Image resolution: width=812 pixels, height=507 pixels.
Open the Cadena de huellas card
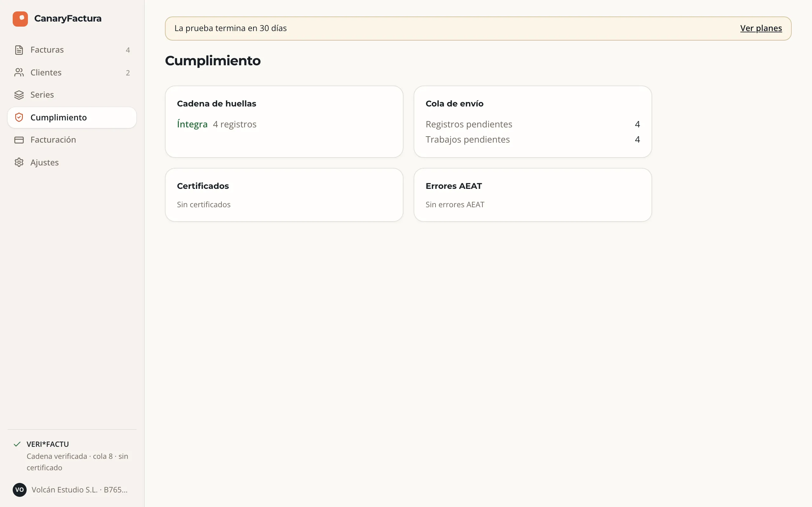284,122
